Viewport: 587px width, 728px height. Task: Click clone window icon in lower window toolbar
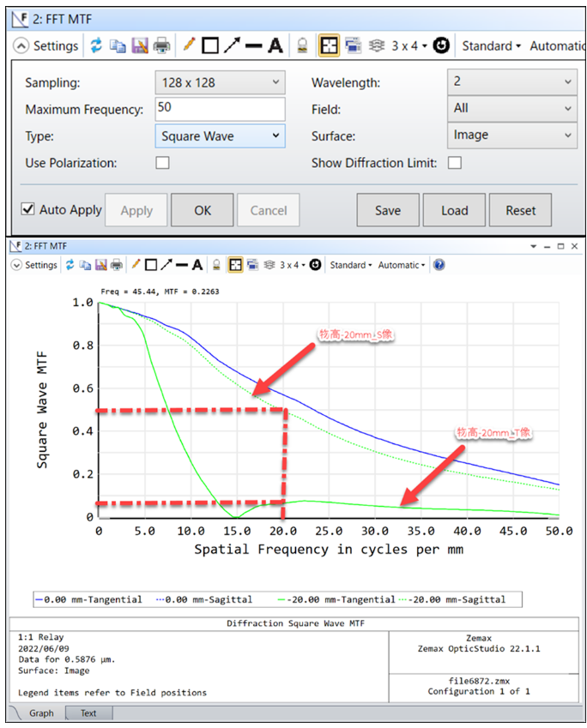click(253, 265)
